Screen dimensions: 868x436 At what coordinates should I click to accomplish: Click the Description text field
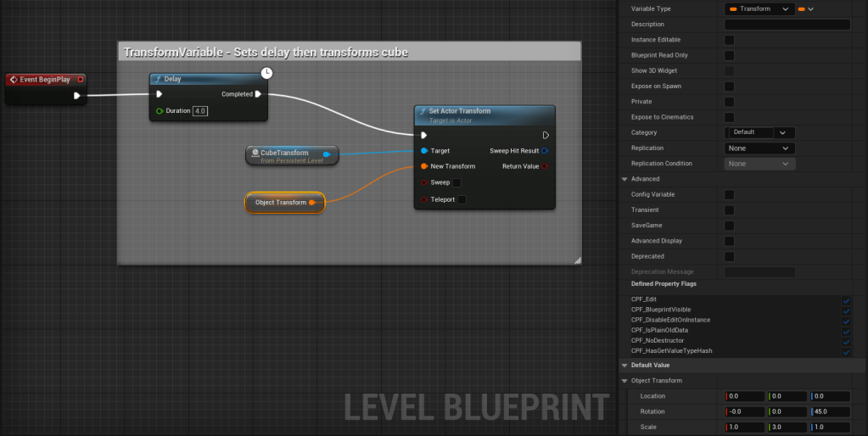(x=787, y=25)
